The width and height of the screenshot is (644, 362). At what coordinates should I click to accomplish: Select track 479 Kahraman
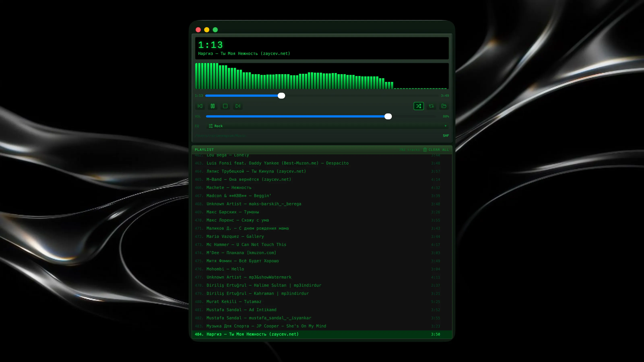322,294
